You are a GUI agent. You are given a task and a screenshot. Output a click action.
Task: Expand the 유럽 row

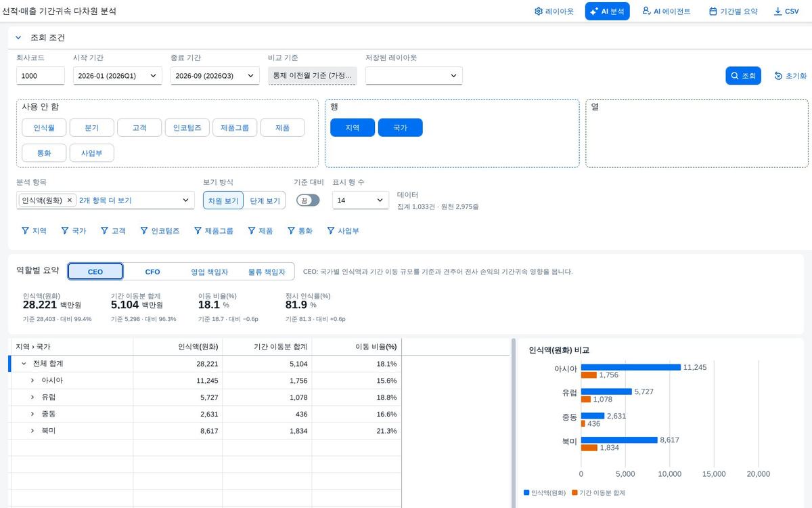pos(32,398)
